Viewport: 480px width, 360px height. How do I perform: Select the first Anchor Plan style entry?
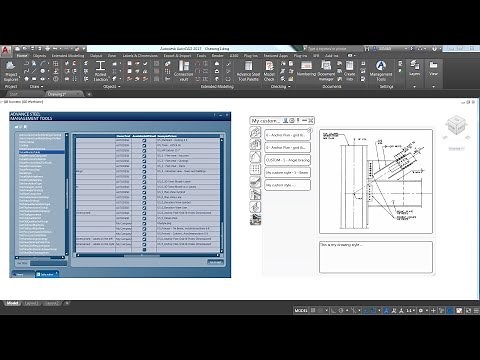(x=287, y=135)
